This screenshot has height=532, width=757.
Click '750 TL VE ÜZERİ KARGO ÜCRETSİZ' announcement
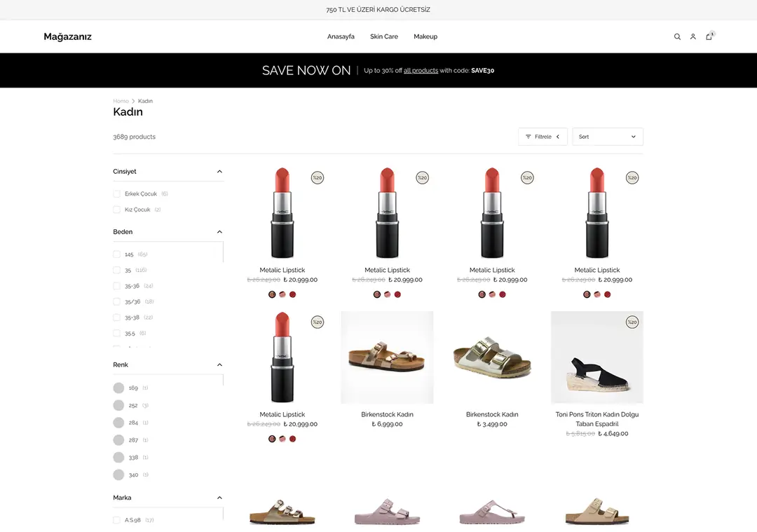378,10
